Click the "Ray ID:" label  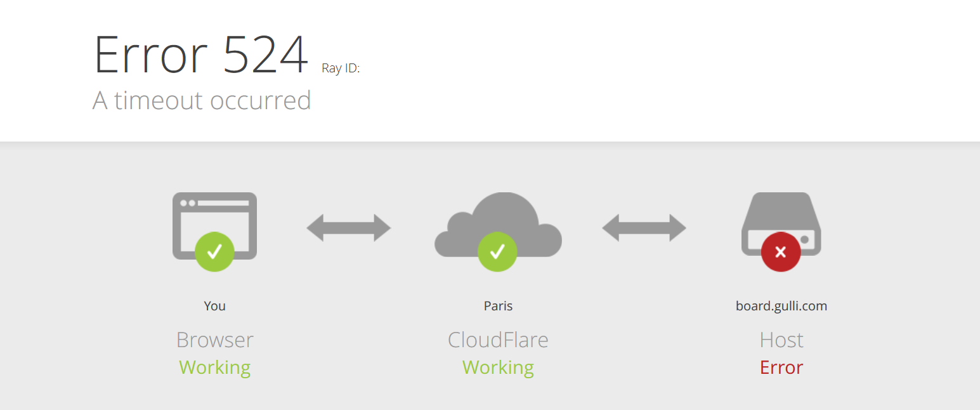pos(341,68)
